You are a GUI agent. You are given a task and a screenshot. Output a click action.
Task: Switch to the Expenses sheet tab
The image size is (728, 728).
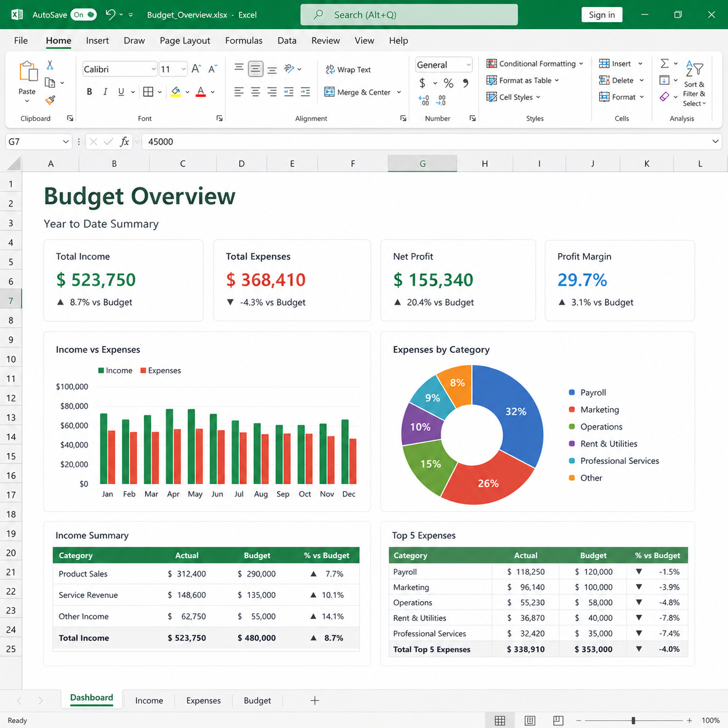203,701
